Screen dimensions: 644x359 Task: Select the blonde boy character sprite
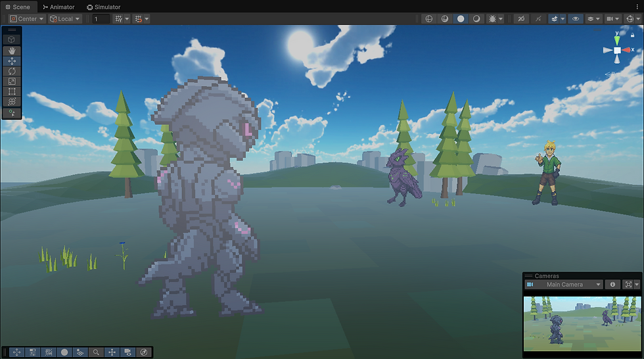(x=548, y=172)
